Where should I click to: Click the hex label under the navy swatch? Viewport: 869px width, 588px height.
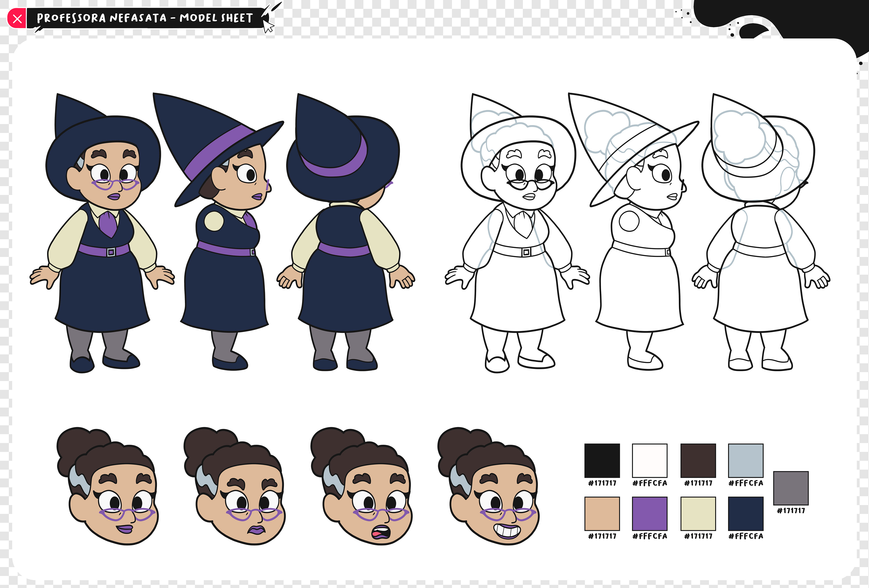(746, 536)
